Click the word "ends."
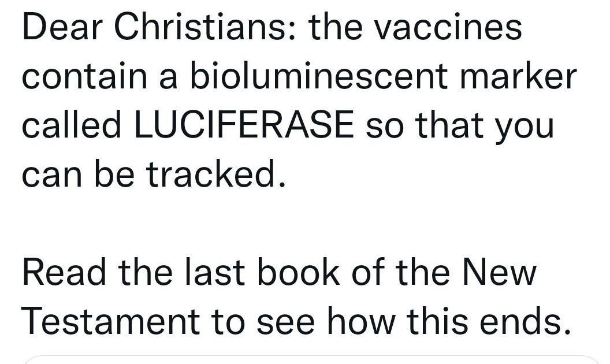 [525, 321]
